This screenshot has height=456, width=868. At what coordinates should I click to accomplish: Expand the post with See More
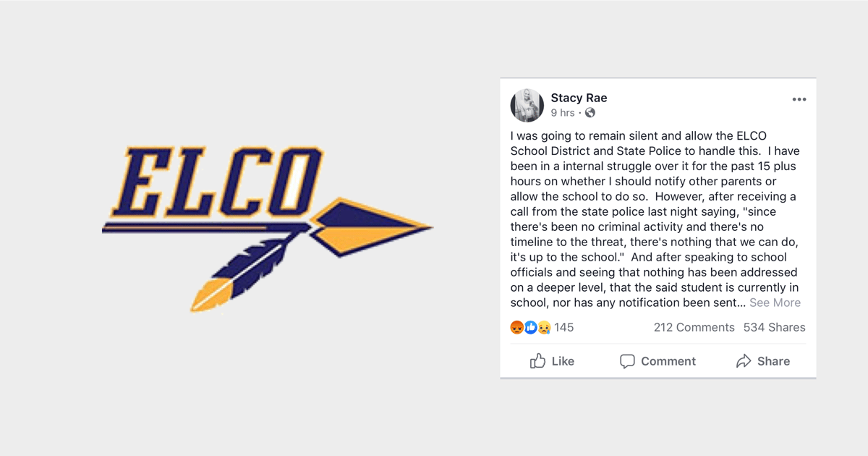pos(775,303)
